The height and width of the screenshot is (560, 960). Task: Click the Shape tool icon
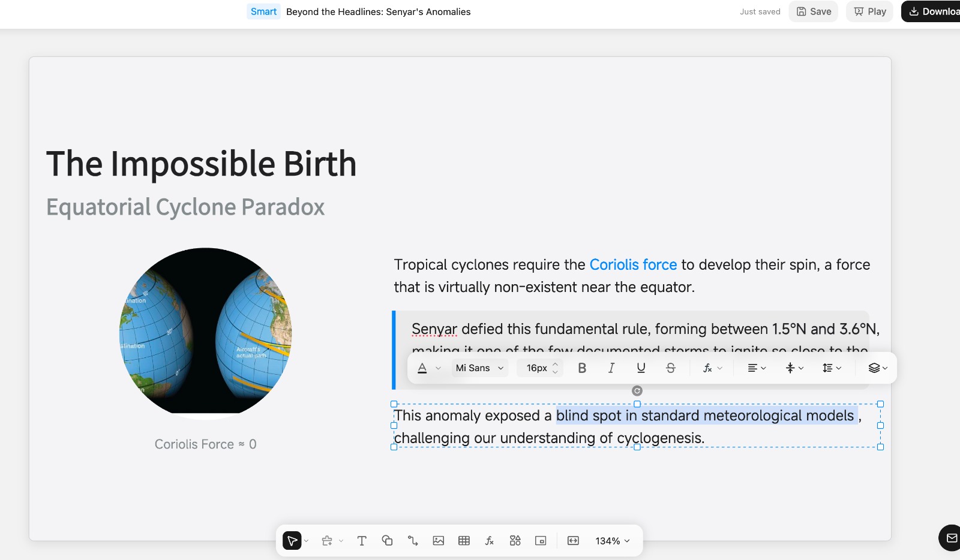[x=387, y=541]
